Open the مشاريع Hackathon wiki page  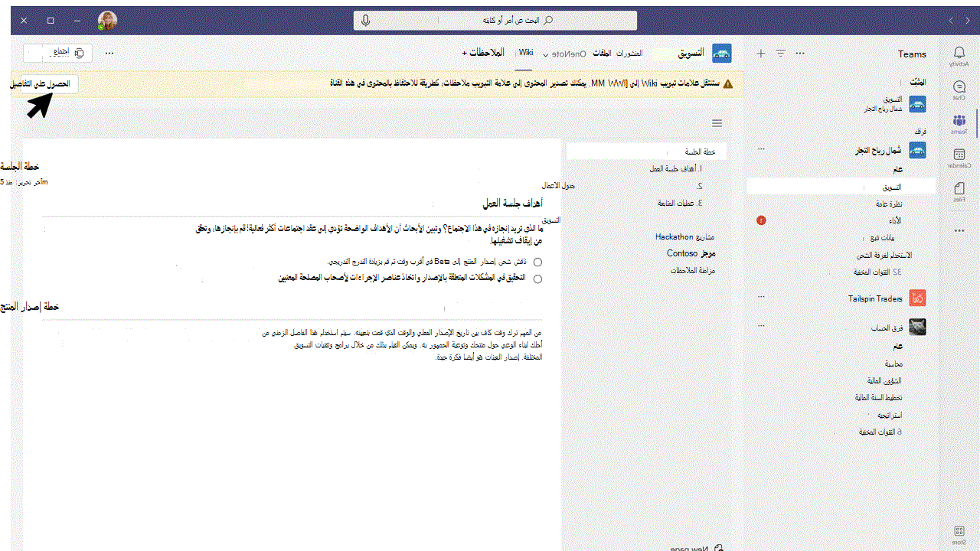tap(684, 237)
